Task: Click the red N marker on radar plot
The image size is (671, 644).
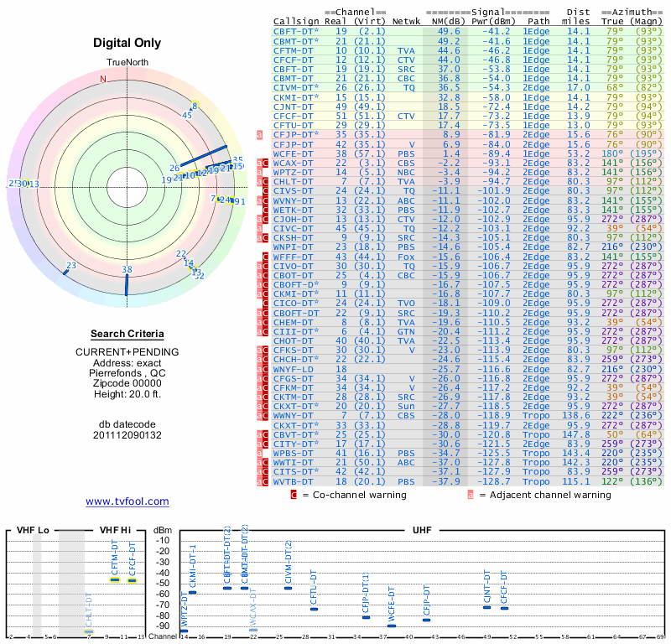Action: click(x=102, y=79)
